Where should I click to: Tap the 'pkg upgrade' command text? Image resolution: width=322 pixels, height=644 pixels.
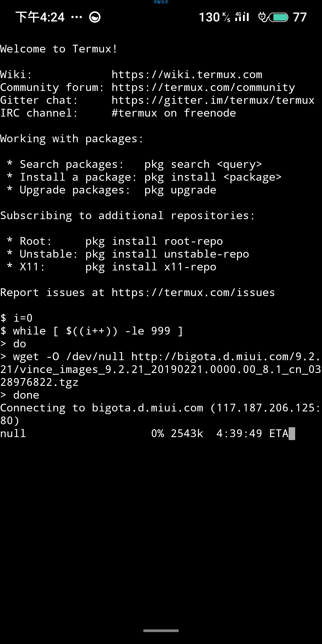(x=180, y=190)
